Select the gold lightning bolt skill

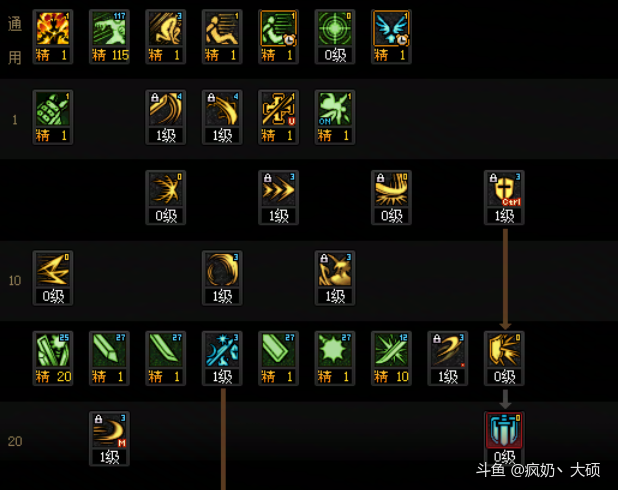click(x=53, y=270)
